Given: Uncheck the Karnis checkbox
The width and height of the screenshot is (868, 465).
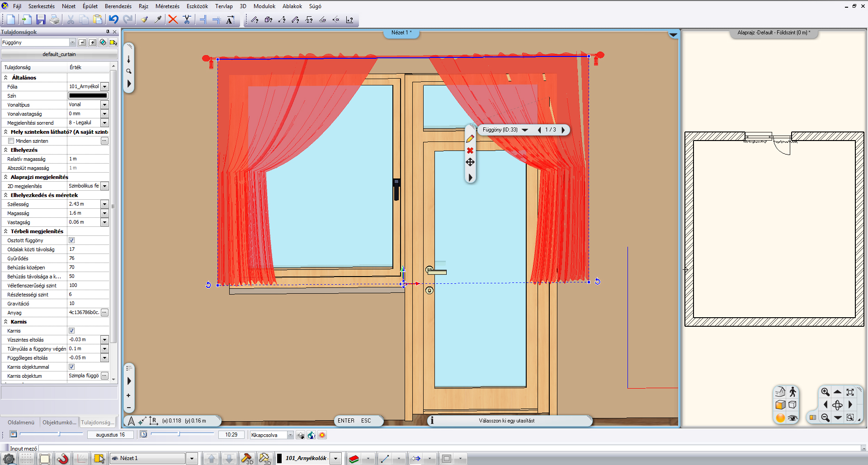Looking at the screenshot, I should (x=71, y=331).
